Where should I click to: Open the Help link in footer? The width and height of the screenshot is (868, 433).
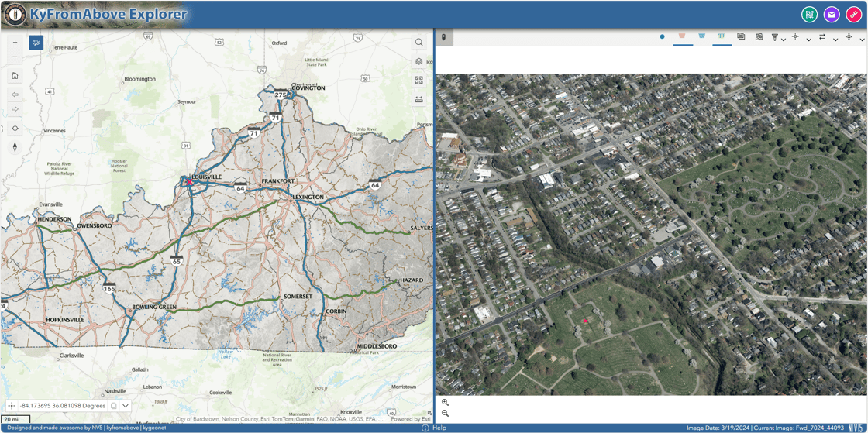(x=439, y=428)
